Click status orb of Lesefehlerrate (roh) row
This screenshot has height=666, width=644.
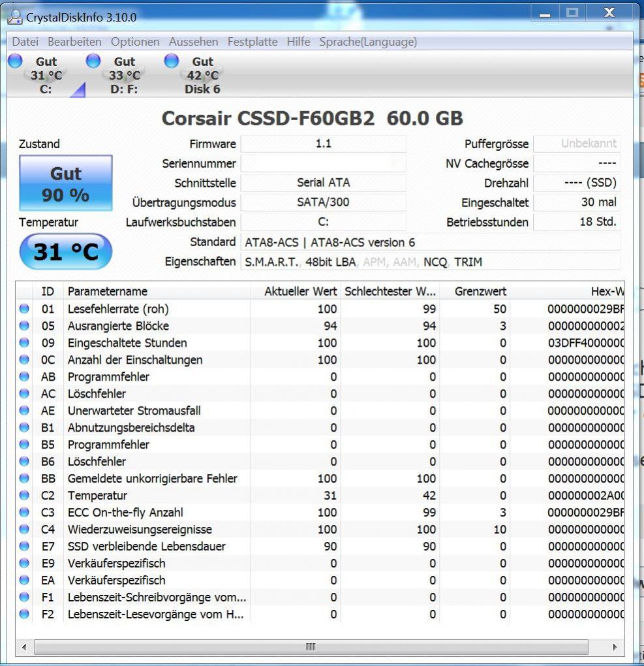point(24,309)
